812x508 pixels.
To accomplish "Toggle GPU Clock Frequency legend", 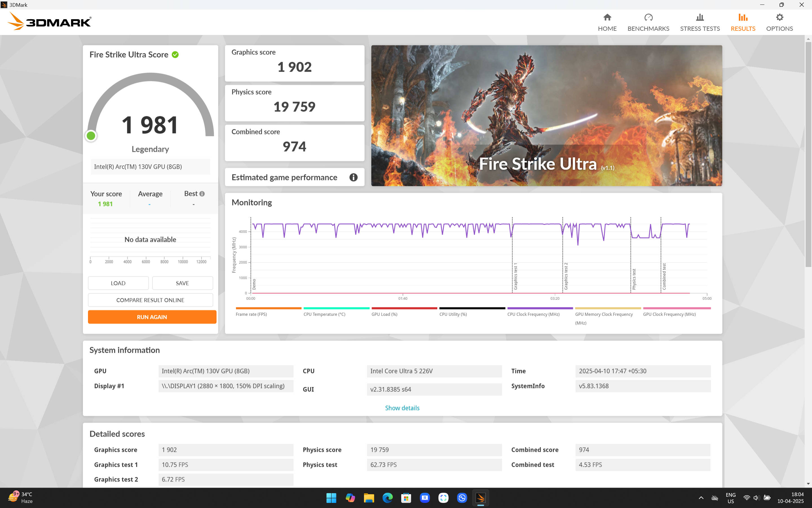I will click(676, 312).
